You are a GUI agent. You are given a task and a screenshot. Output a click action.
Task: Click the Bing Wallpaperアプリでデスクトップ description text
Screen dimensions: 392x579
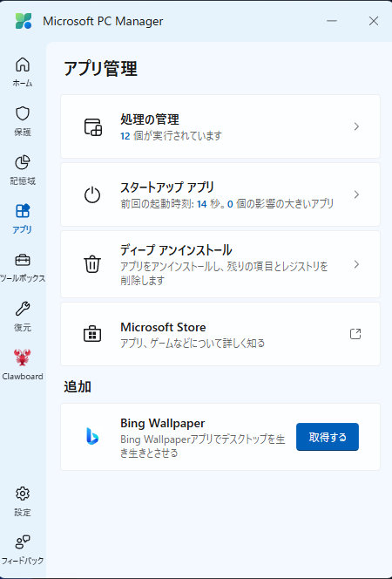[202, 446]
